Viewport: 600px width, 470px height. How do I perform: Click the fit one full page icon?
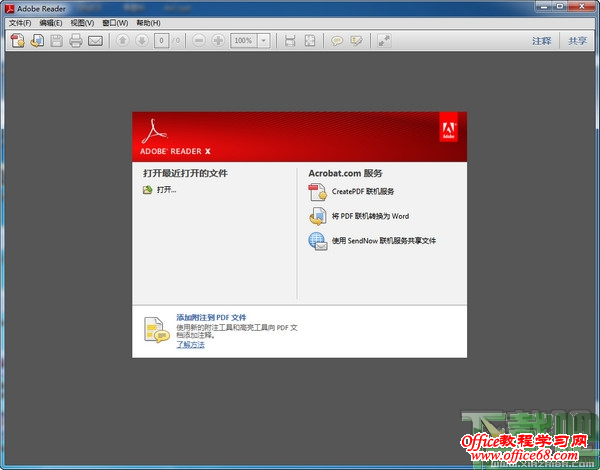[x=310, y=41]
